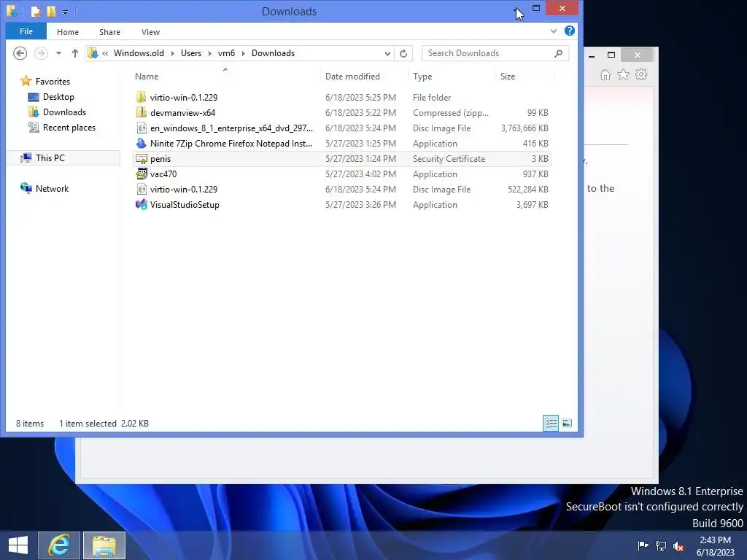Screen dimensions: 747x560
Task: Go up one folder level arrow
Action: click(x=75, y=53)
